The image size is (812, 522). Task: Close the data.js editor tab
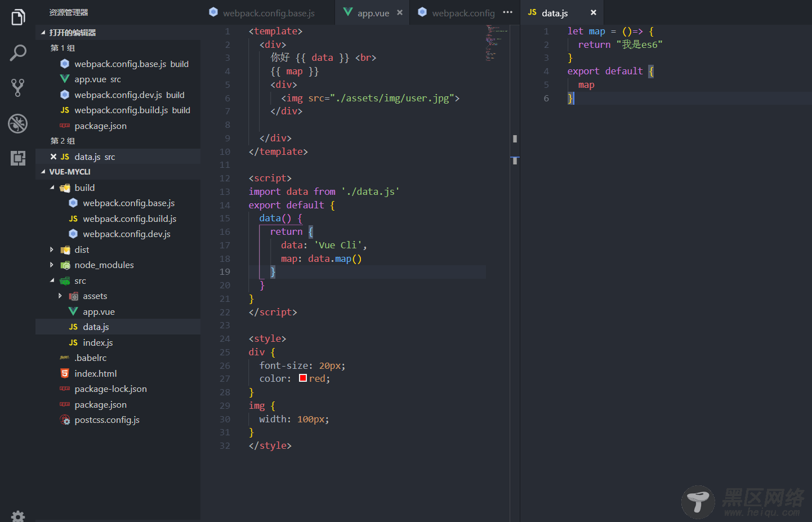tap(594, 12)
